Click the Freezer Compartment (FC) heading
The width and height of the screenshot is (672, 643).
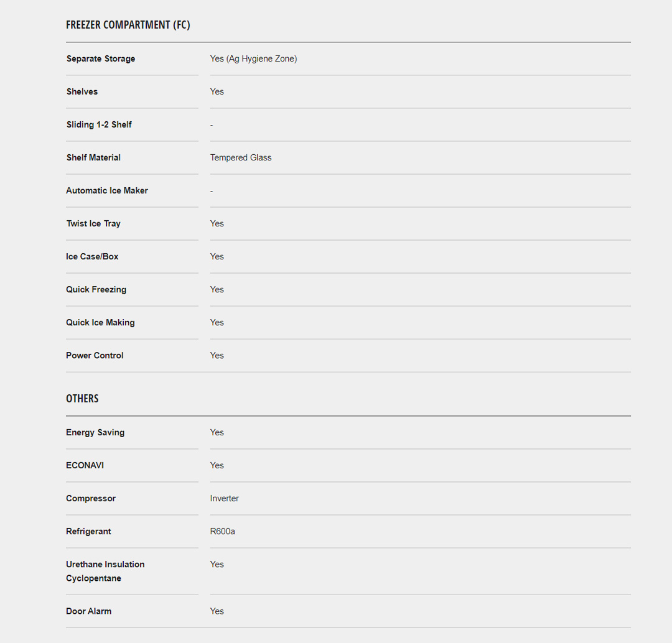[x=128, y=25]
